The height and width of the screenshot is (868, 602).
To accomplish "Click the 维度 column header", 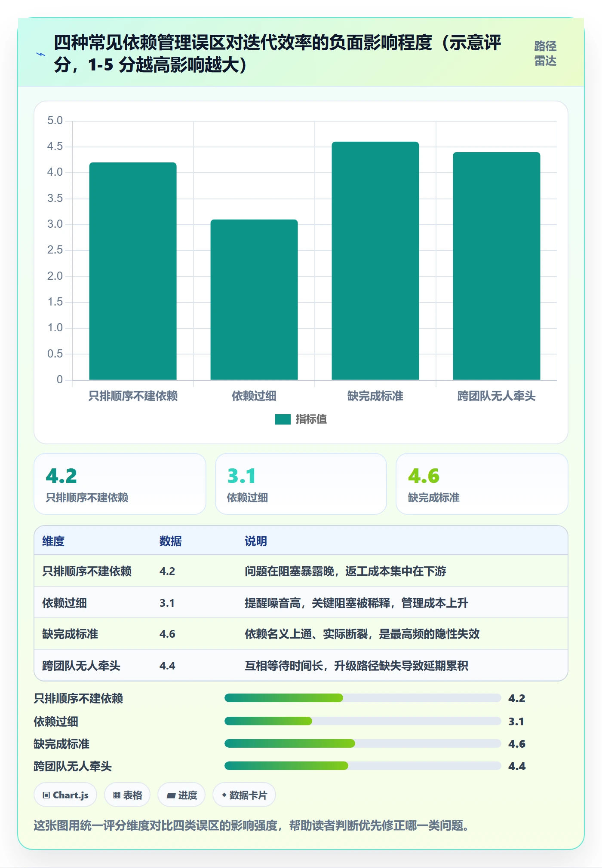I will tap(53, 541).
